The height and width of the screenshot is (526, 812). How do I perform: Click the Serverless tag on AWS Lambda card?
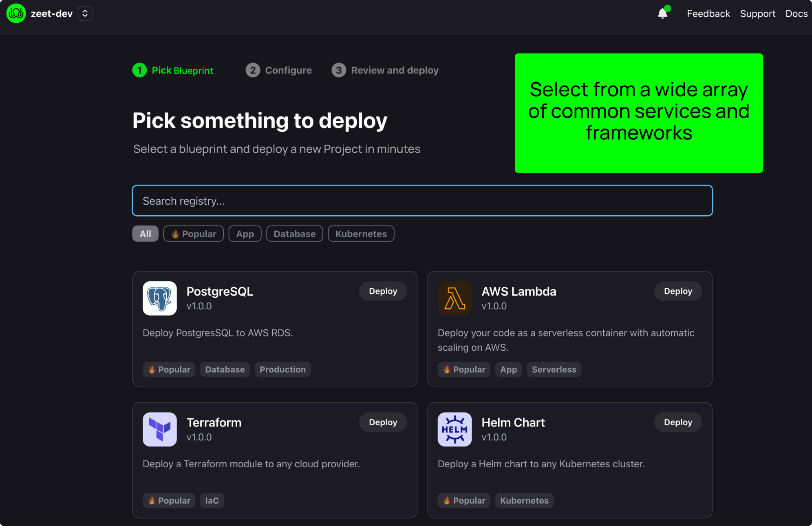pyautogui.click(x=554, y=369)
